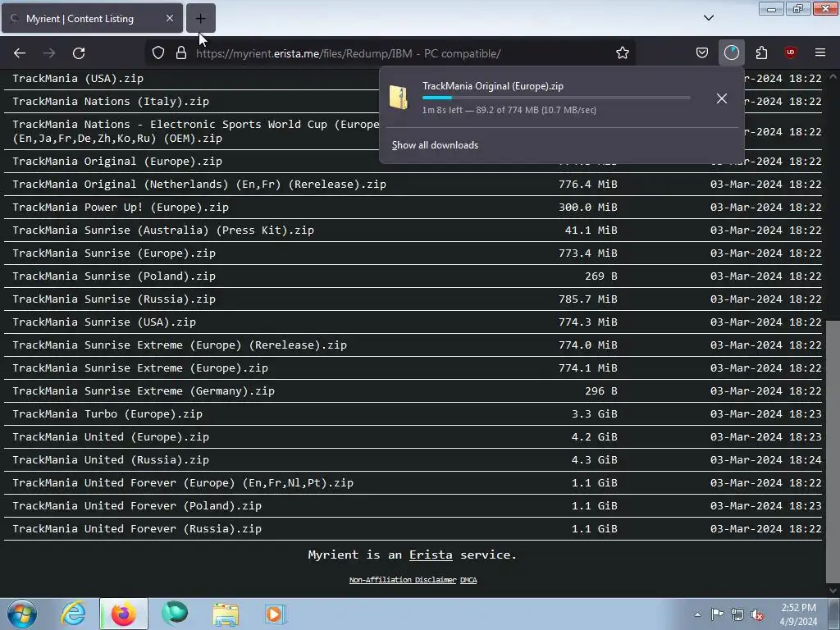The image size is (840, 630).
Task: Click the download progress bar
Action: click(556, 98)
